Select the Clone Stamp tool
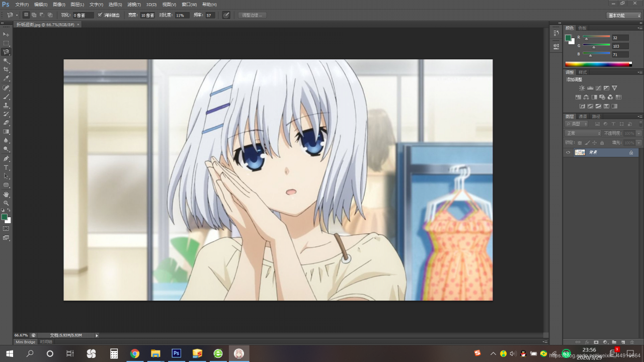The image size is (644, 362). tap(6, 106)
